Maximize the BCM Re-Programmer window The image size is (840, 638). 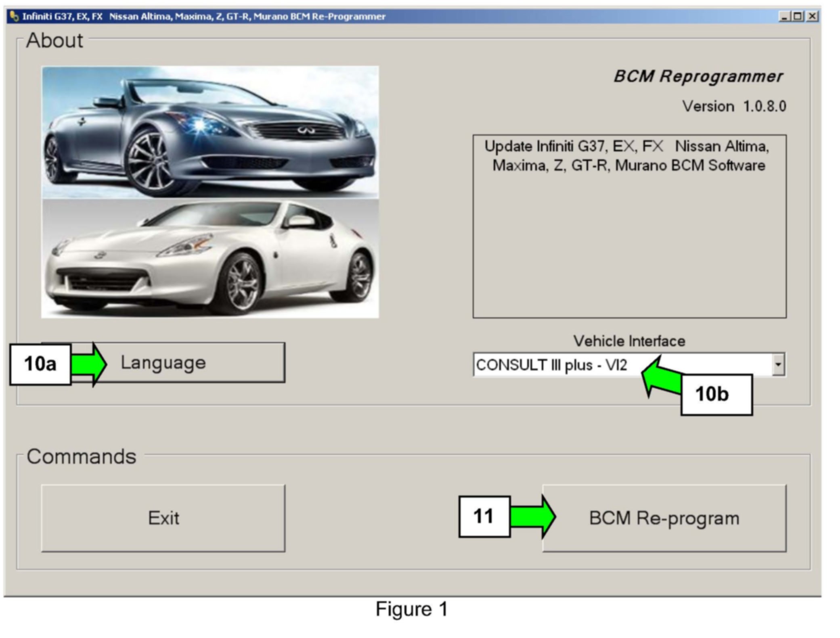point(798,17)
